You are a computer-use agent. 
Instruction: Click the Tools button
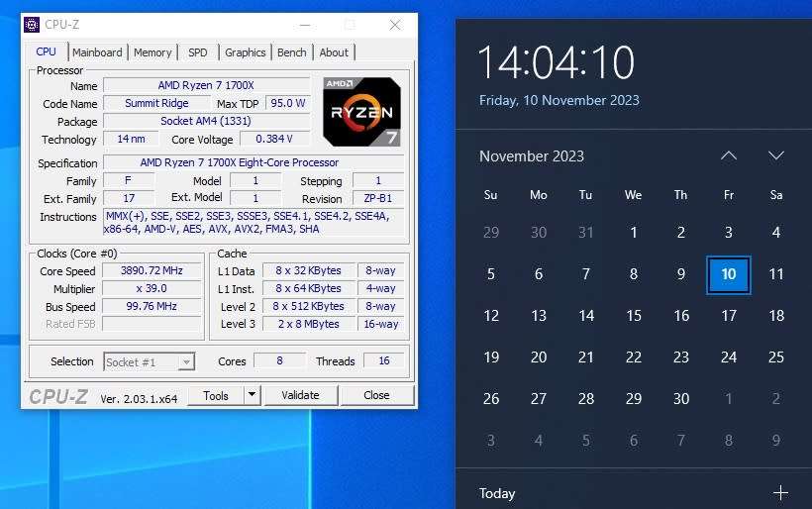click(216, 395)
